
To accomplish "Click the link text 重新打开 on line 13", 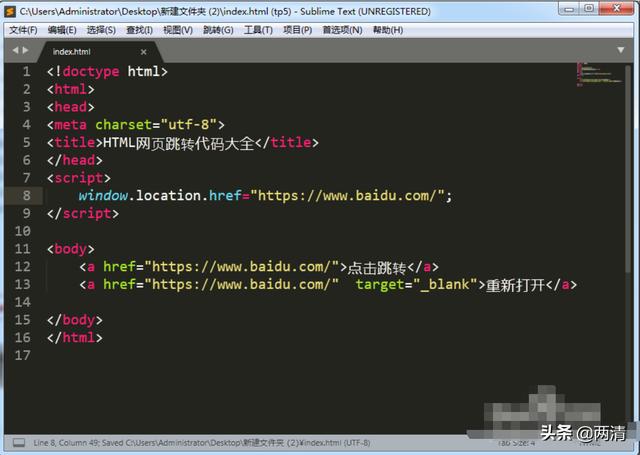I will (x=515, y=285).
